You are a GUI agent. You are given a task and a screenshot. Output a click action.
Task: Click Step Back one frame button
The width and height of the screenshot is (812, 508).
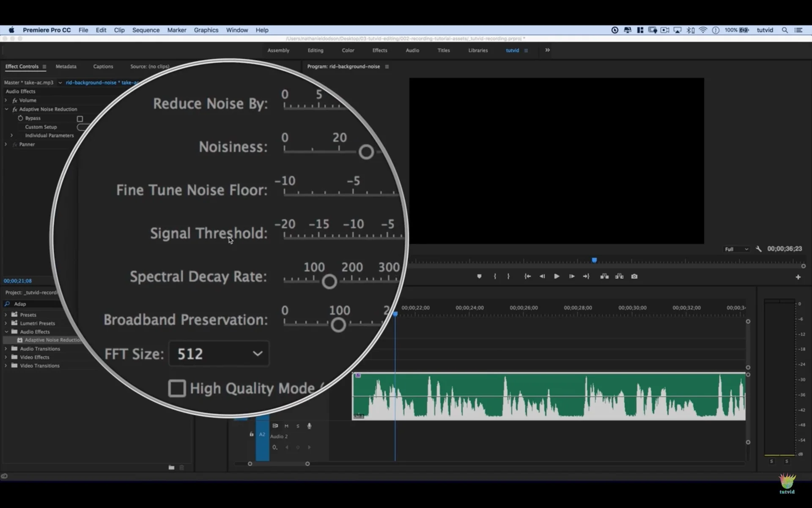(542, 276)
